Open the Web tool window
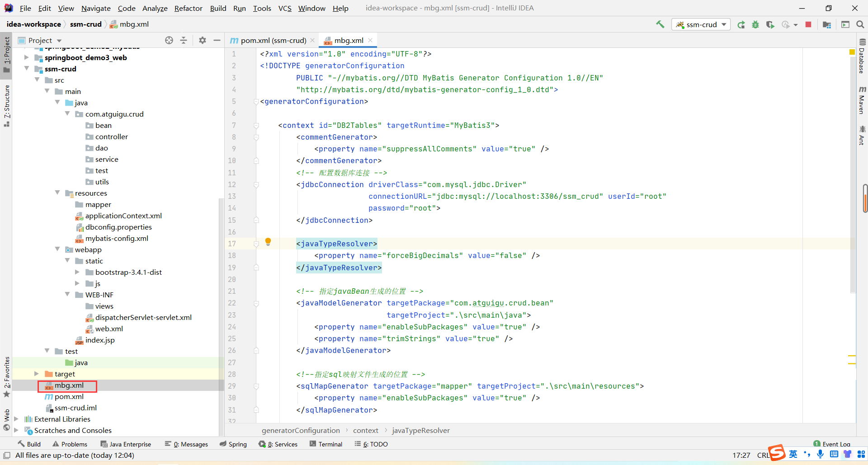Viewport: 868px width, 465px height. [x=6, y=420]
